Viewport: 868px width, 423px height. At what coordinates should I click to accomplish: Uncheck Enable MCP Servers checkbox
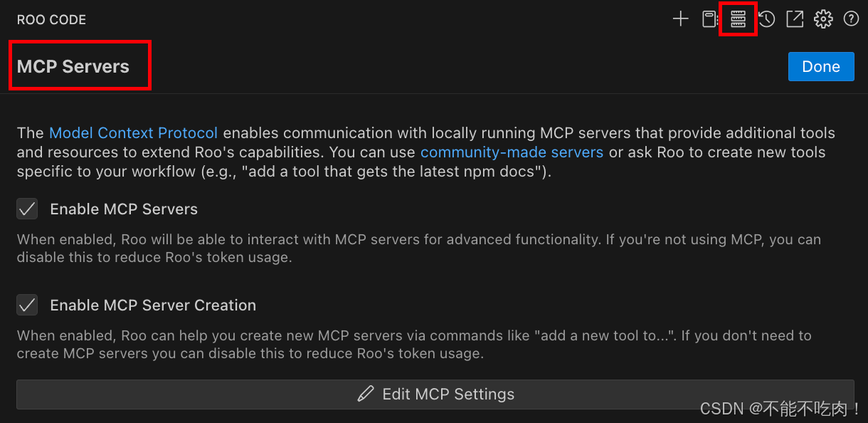click(27, 209)
